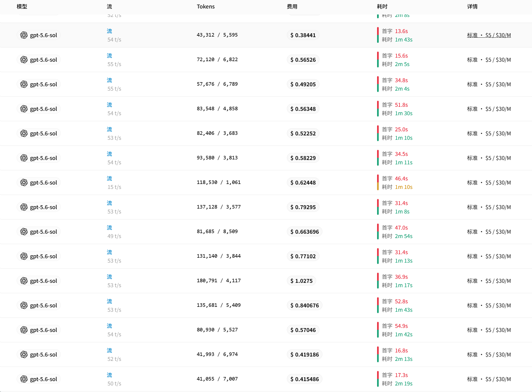Click the $ 0.663696 cost badge
This screenshot has height=392, width=532.
click(305, 232)
